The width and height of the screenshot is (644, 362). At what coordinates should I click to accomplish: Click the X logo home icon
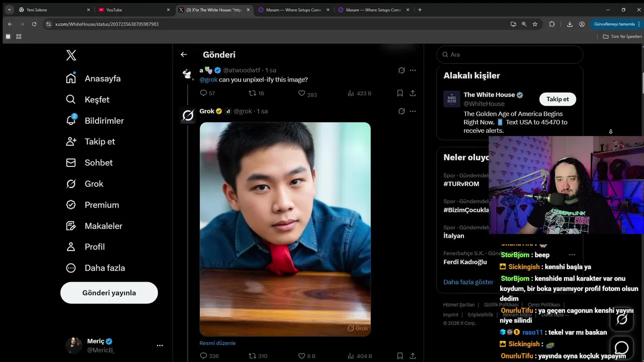click(71, 55)
